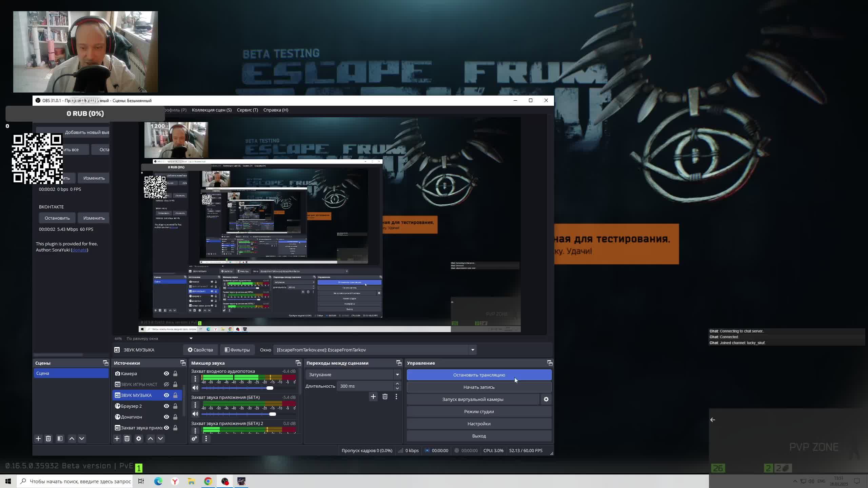Move source up in Источники toolbar
This screenshot has height=488, width=868.
[x=151, y=439]
